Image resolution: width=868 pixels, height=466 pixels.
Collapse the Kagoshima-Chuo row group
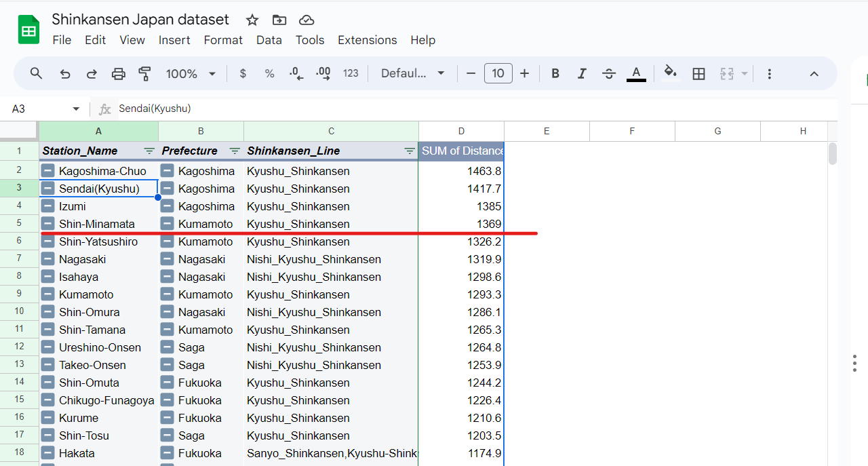coord(47,171)
